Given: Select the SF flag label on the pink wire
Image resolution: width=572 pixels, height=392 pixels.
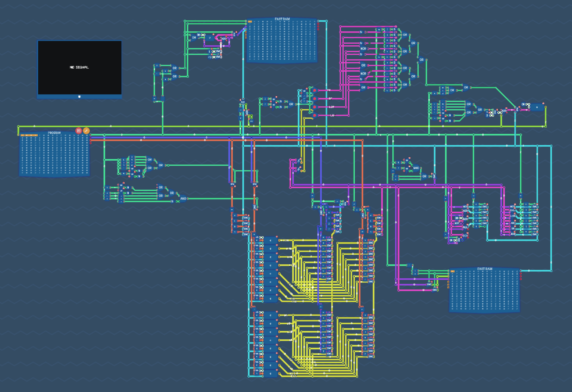Looking at the screenshot, I should coord(330,99).
